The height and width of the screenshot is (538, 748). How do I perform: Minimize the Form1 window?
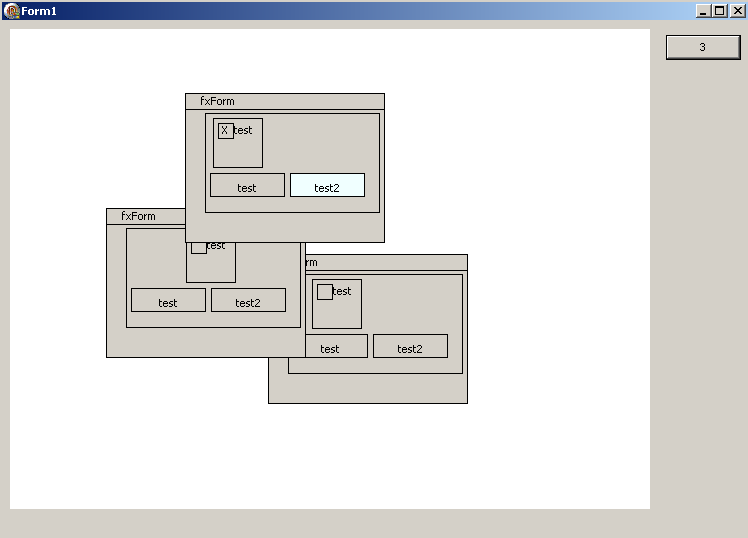click(703, 10)
